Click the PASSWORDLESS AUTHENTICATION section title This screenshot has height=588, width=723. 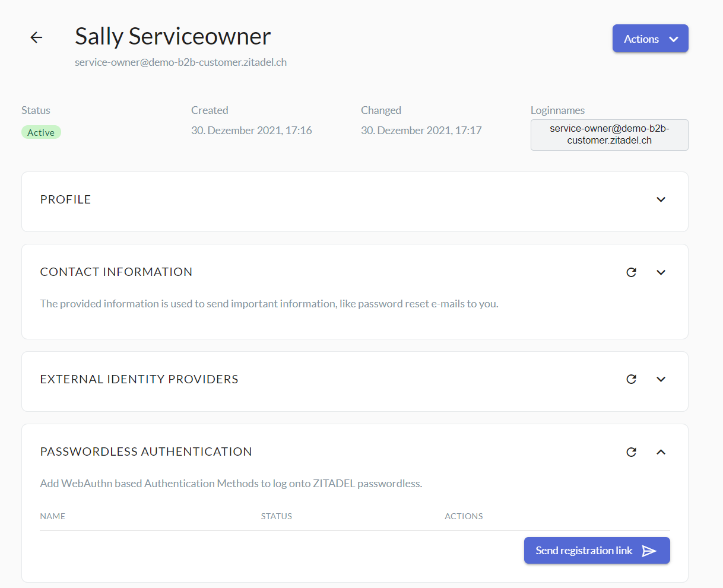coord(146,452)
